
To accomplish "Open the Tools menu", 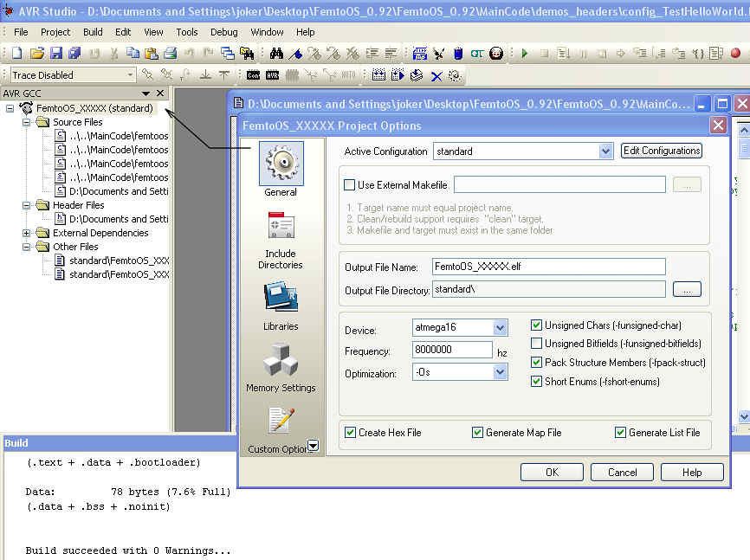I will [186, 32].
